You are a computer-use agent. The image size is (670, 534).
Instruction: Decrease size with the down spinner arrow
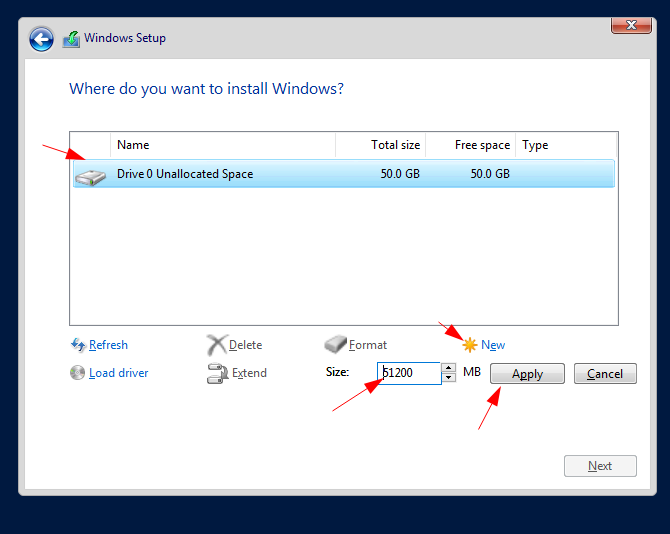pos(448,378)
